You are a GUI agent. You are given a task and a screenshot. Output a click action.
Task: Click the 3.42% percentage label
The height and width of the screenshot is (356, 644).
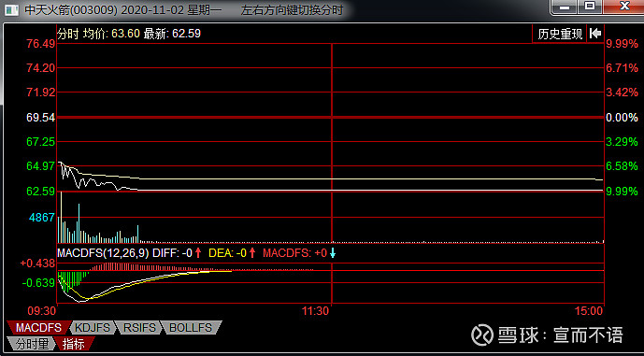[x=622, y=93]
